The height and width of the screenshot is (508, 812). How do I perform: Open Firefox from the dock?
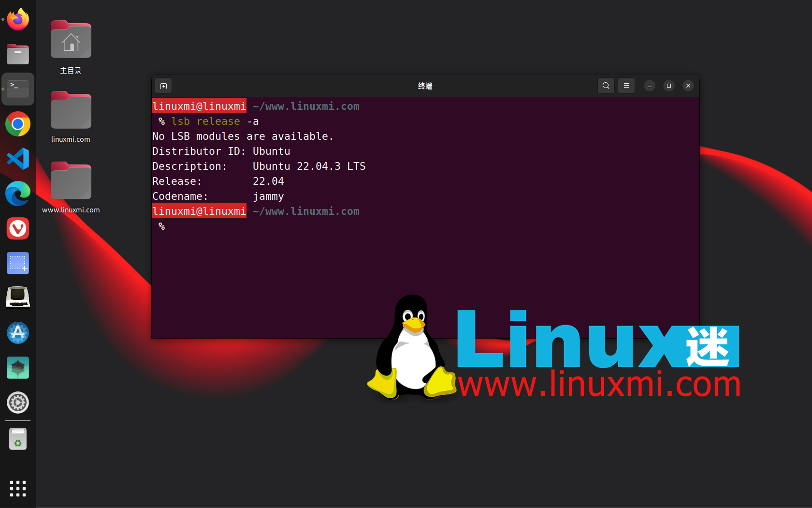pos(18,19)
